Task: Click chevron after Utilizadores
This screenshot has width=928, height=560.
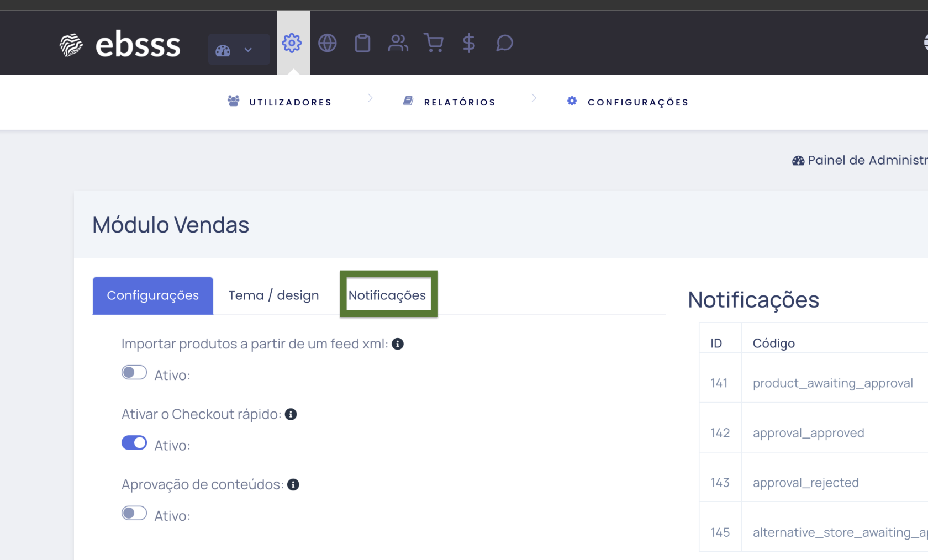Action: [370, 98]
